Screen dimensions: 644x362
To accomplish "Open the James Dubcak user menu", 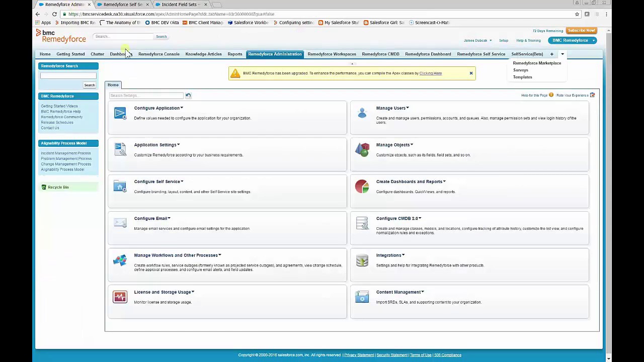I will [477, 41].
